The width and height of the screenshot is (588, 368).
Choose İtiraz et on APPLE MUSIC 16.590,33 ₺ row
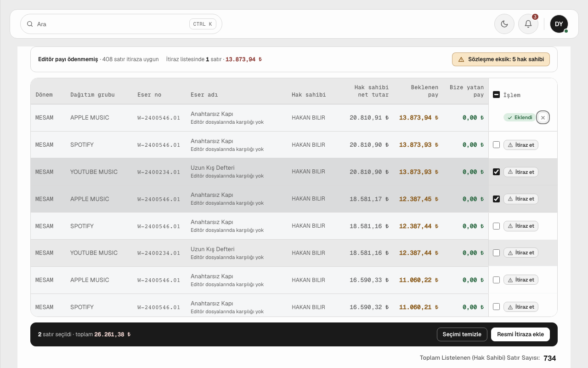point(521,280)
